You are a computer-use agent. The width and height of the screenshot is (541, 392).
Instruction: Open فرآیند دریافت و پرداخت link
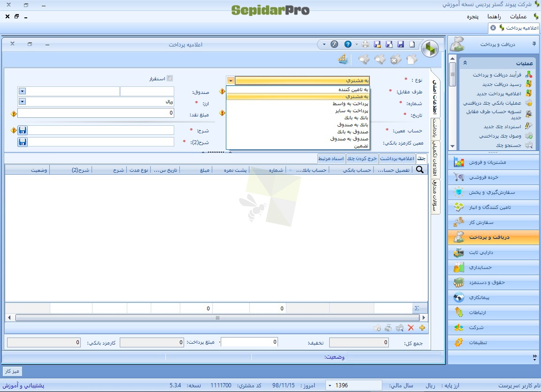(x=497, y=75)
